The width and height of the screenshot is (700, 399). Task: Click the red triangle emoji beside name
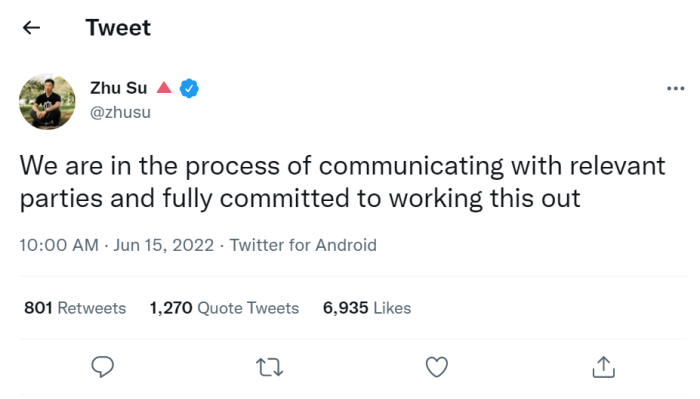tap(164, 87)
